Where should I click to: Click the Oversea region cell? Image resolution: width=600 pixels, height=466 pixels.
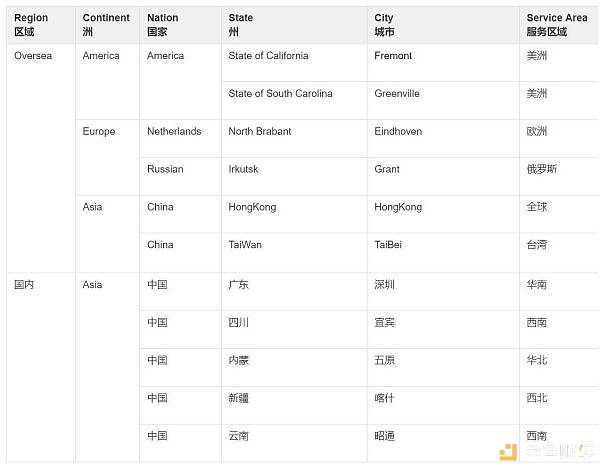[41, 158]
